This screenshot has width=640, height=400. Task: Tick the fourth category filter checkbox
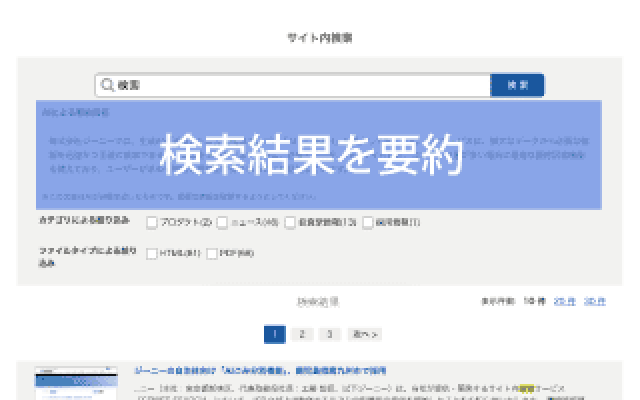pos(368,222)
